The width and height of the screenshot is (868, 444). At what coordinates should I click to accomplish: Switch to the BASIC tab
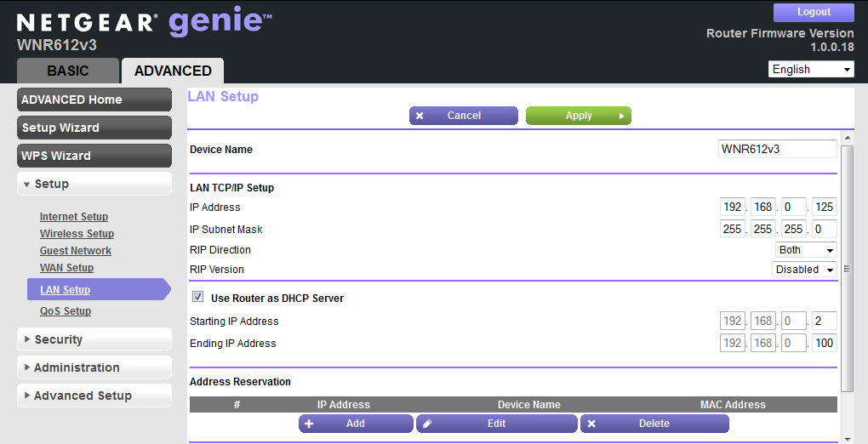68,71
